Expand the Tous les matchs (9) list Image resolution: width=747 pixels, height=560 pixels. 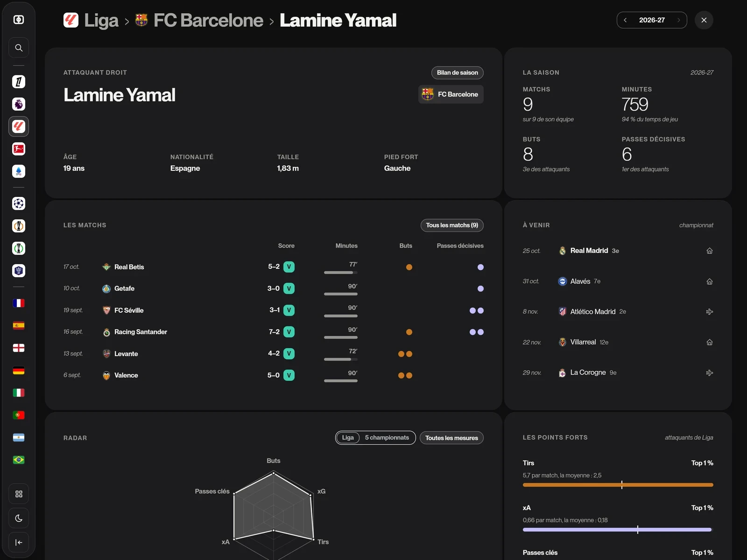[x=452, y=225]
